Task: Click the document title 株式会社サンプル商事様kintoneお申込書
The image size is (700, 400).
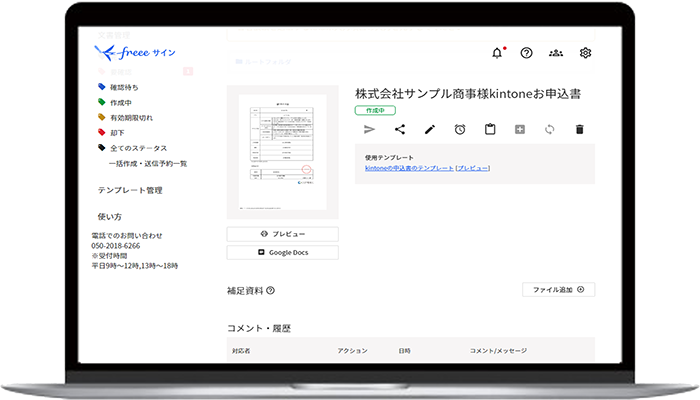Action: [468, 94]
